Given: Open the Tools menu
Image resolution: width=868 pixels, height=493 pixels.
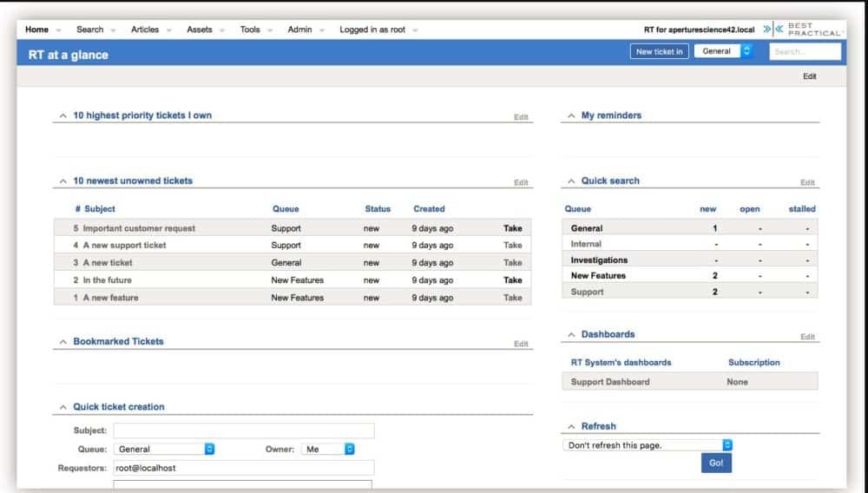Looking at the screenshot, I should [x=250, y=30].
